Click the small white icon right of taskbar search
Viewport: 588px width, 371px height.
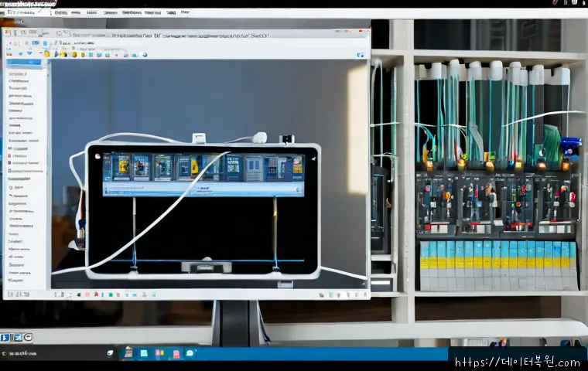pos(110,352)
